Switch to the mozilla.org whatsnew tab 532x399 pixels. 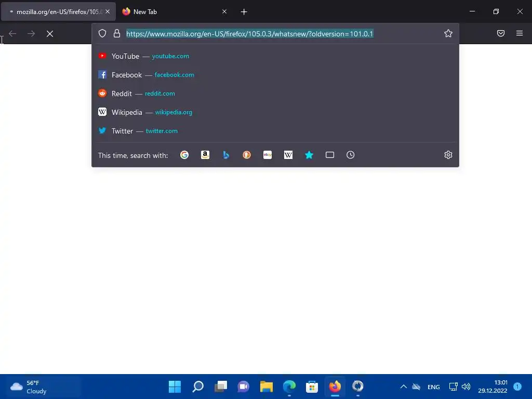click(58, 11)
